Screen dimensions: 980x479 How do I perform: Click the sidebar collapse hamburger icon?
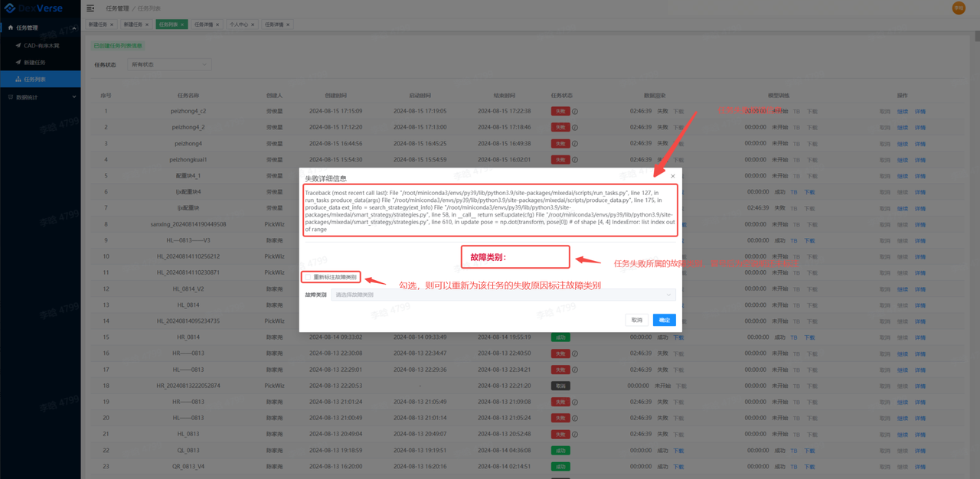click(90, 8)
